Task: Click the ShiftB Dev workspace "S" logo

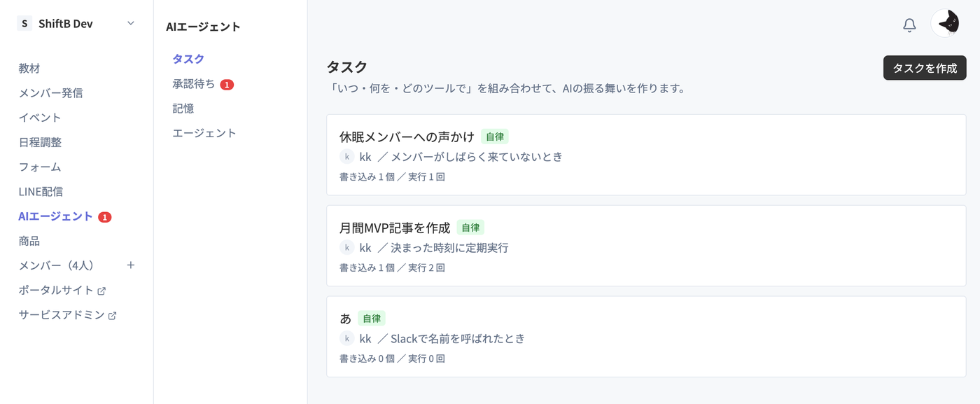Action: pos(24,24)
